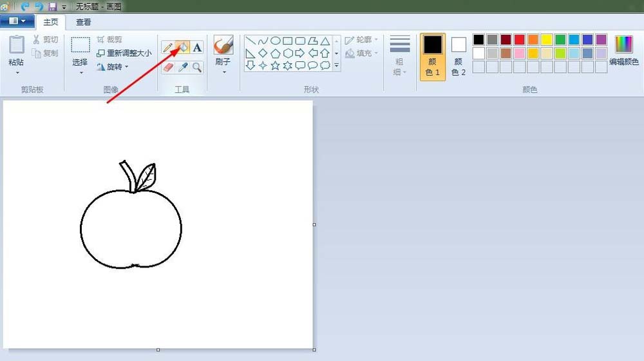Choose the Curve shape
The width and height of the screenshot is (644, 361).
coord(263,41)
